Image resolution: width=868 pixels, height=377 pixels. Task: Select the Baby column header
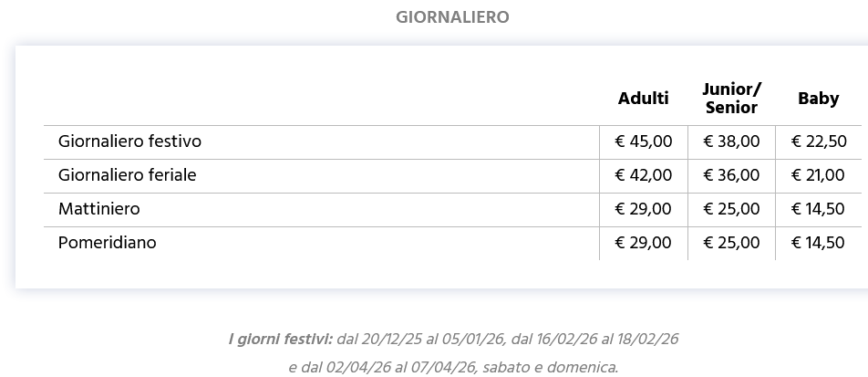(x=818, y=99)
